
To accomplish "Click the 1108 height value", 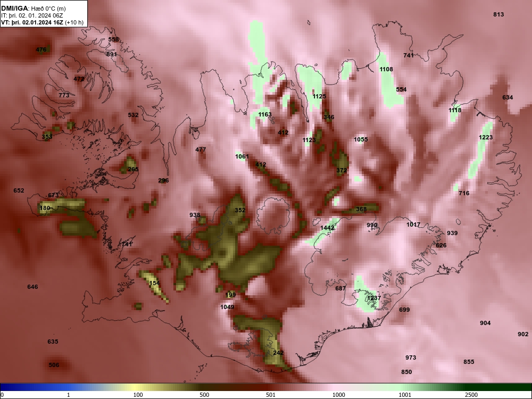I will coord(386,69).
